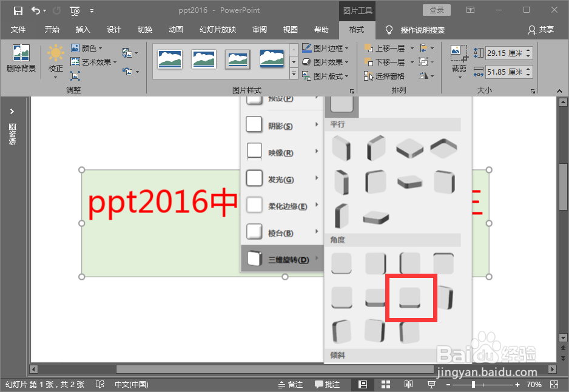Viewport: 569px width, 392px height.
Task: Switch to Normal view icon
Action: pos(363,384)
